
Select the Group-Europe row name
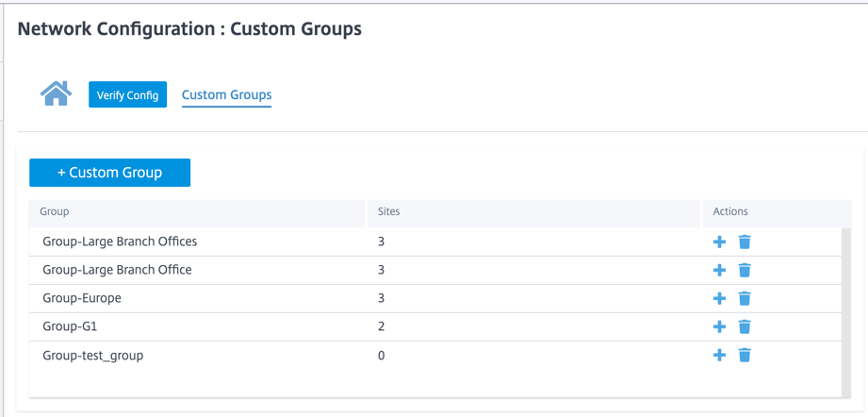pyautogui.click(x=82, y=298)
